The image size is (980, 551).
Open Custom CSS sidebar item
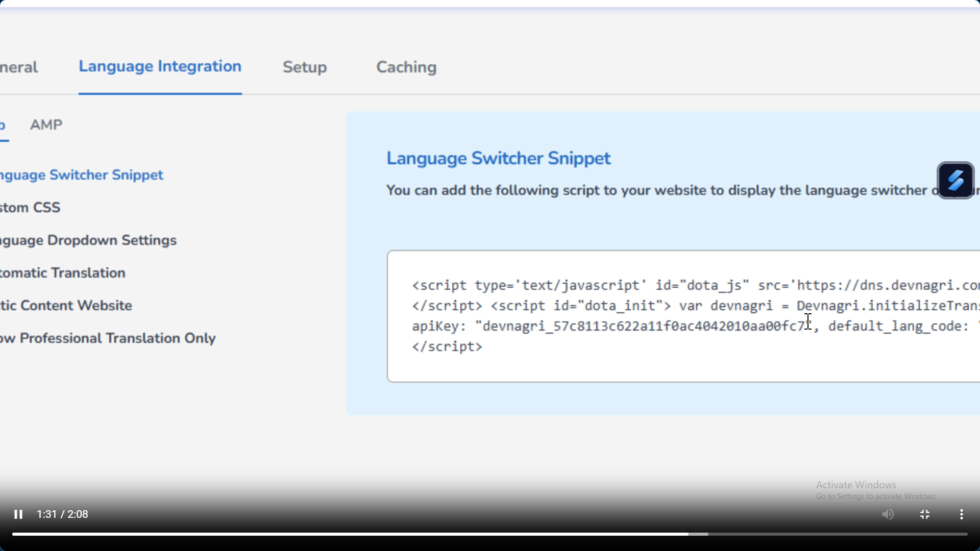(30, 208)
